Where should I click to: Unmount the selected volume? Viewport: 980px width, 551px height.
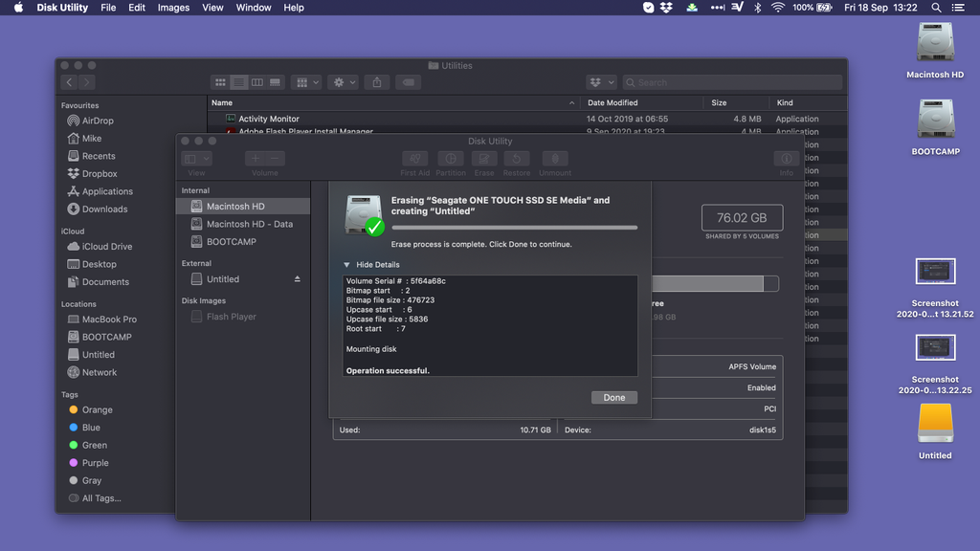(x=555, y=161)
